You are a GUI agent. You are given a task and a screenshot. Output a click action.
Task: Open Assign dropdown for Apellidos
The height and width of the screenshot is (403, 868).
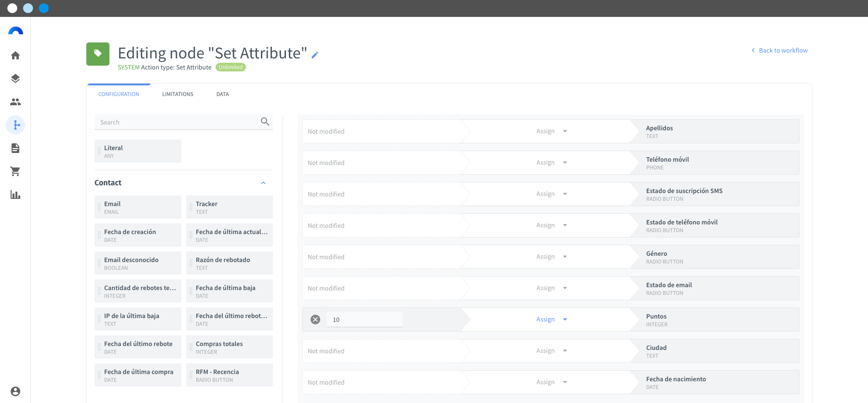[552, 131]
